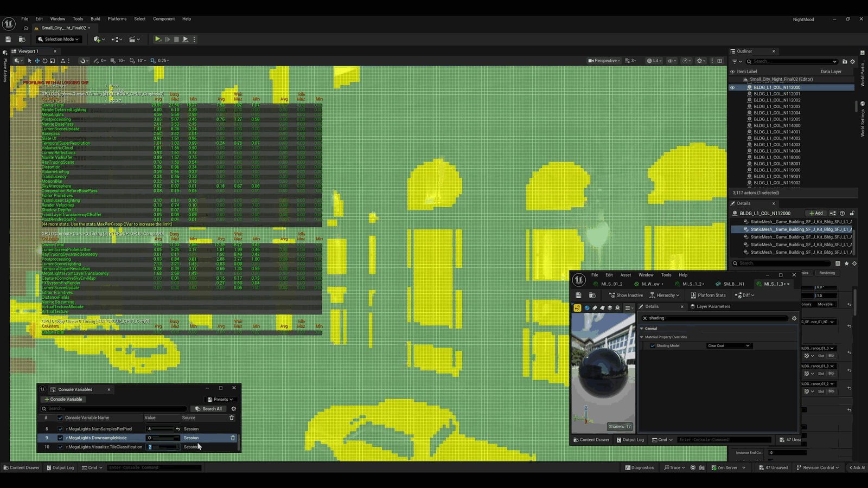Switch to the SM_B..N1 asset tab
This screenshot has width=868, height=488.
[730, 284]
